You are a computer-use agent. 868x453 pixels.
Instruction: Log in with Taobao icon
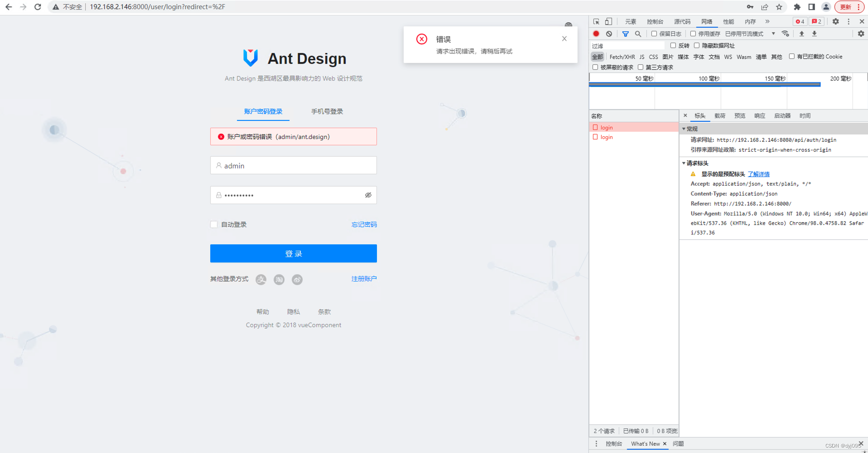(x=279, y=280)
